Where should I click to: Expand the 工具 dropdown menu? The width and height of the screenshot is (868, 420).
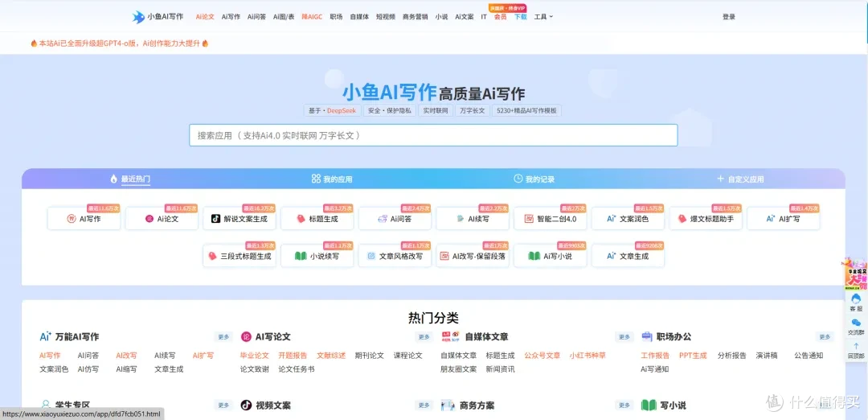[543, 17]
